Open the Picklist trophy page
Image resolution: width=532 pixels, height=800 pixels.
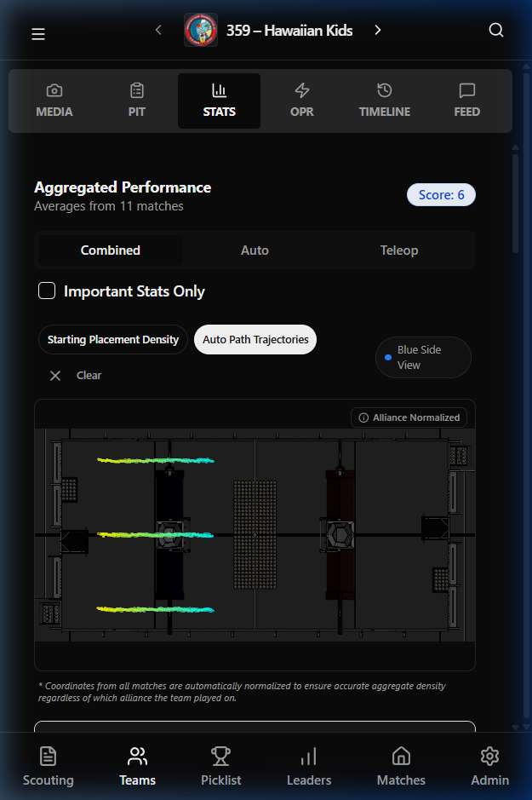(221, 765)
